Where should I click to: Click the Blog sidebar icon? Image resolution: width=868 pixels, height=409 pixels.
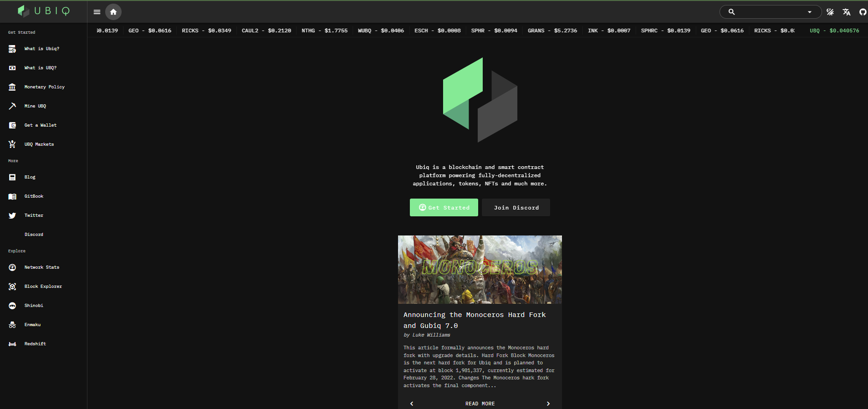12,177
